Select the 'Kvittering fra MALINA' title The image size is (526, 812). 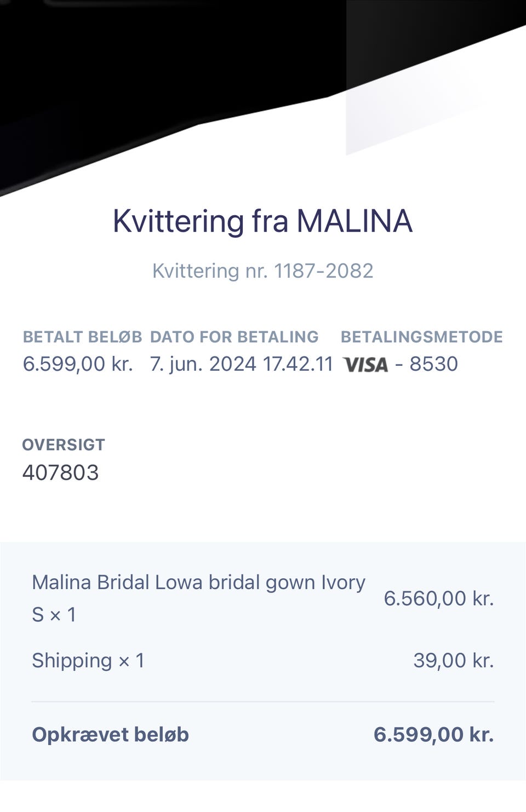262,221
